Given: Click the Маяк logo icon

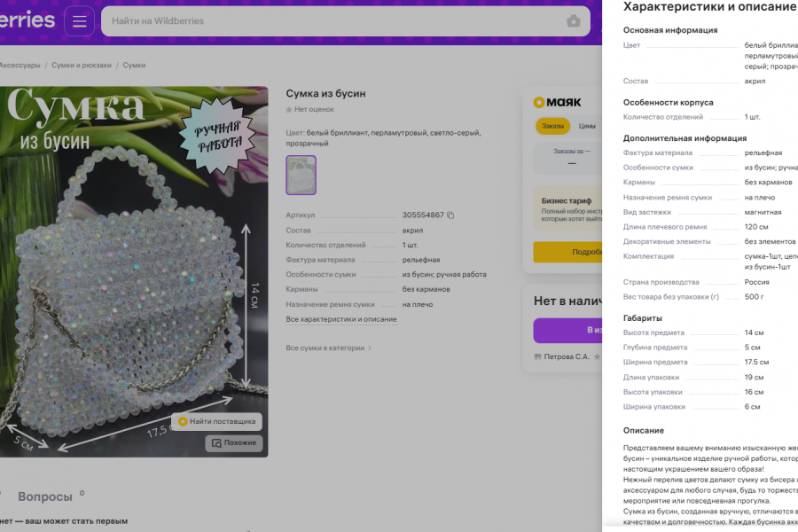Looking at the screenshot, I should coord(539,102).
